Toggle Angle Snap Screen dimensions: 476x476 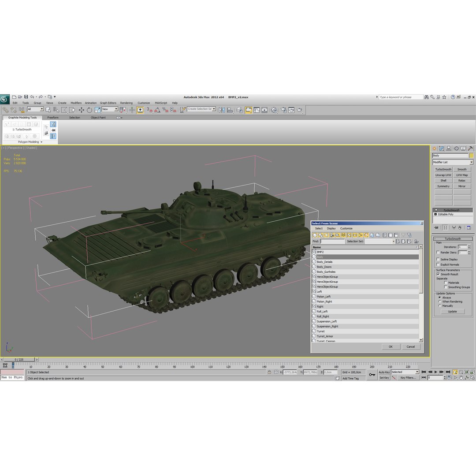tap(157, 110)
